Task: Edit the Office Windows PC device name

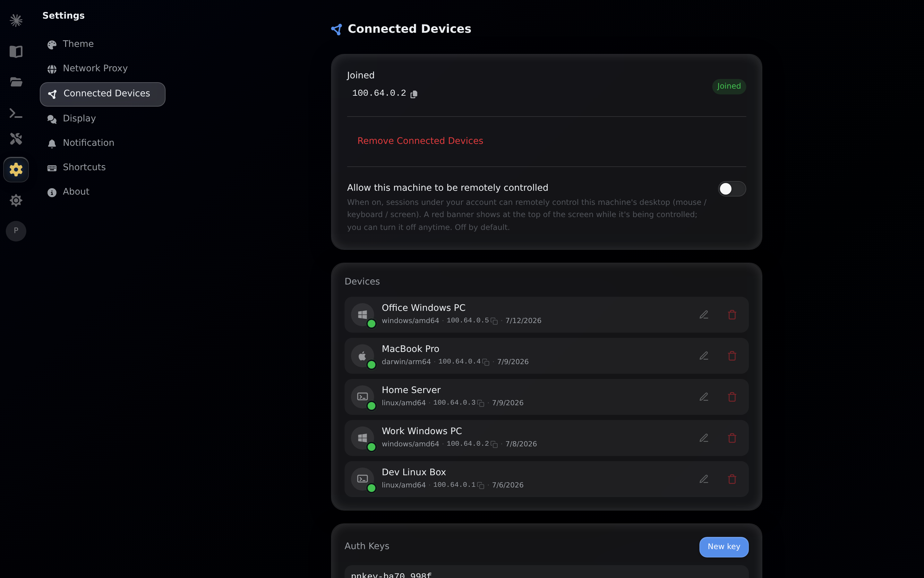Action: 704,315
